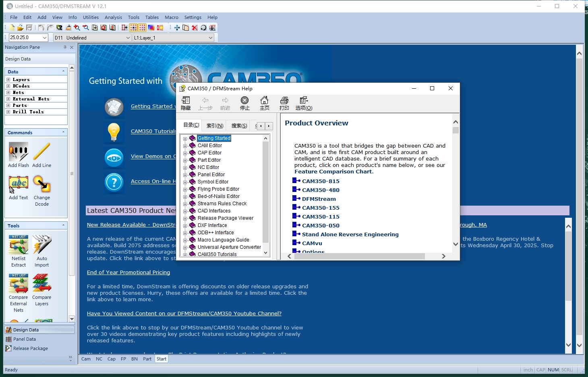Open the Utilities menu
This screenshot has height=377, width=588.
[x=91, y=17]
